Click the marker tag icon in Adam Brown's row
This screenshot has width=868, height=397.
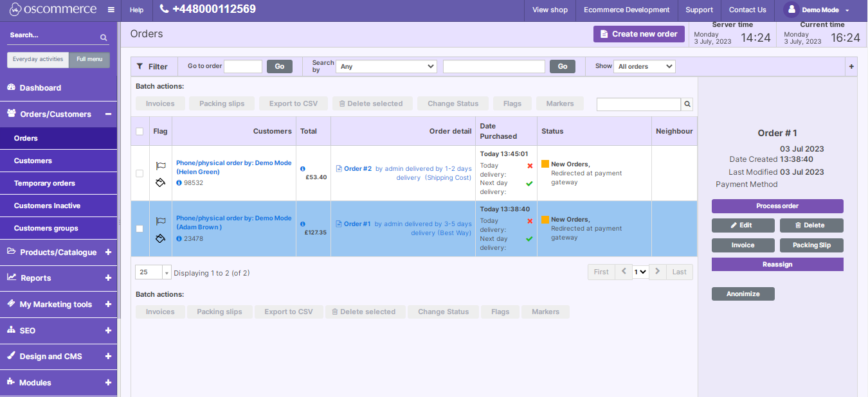[160, 238]
